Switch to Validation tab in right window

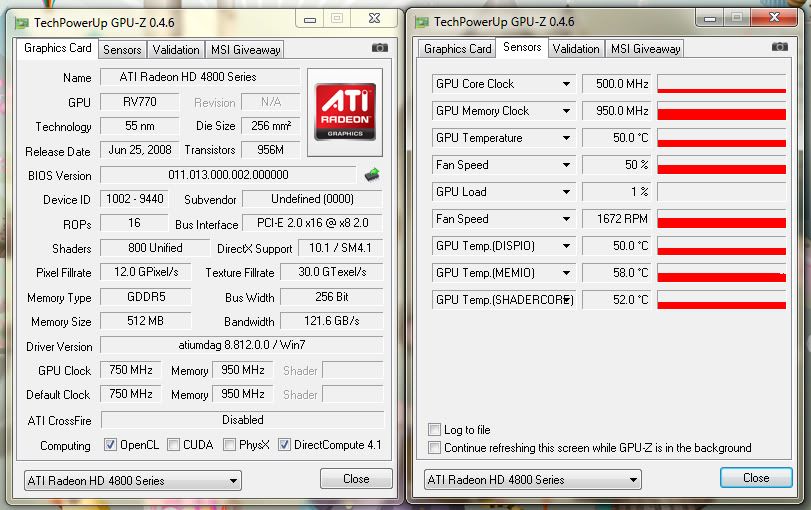coord(576,49)
